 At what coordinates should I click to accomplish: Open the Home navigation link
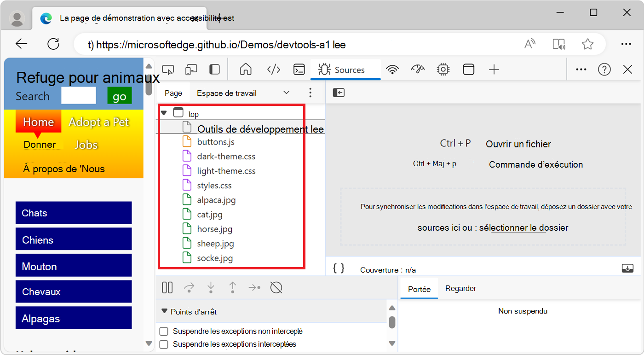pos(39,122)
